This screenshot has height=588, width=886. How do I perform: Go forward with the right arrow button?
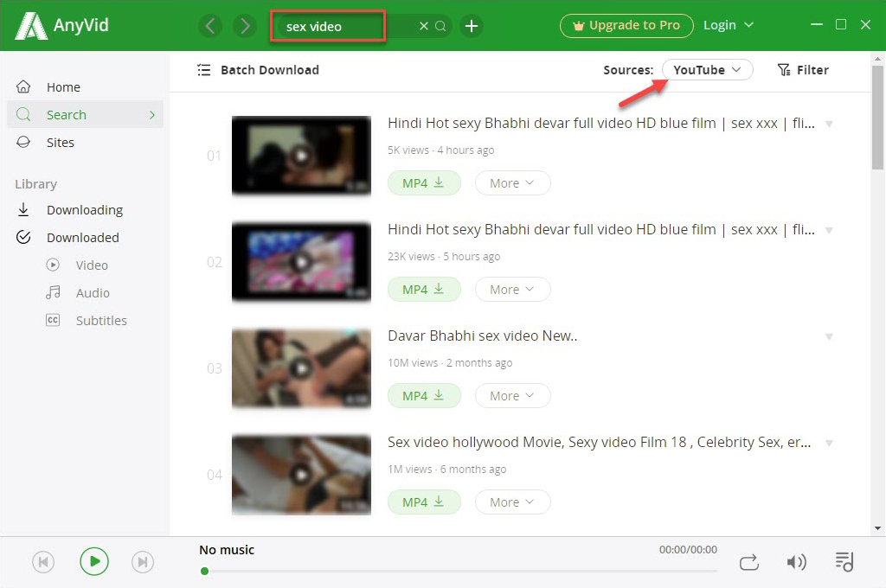tap(245, 26)
